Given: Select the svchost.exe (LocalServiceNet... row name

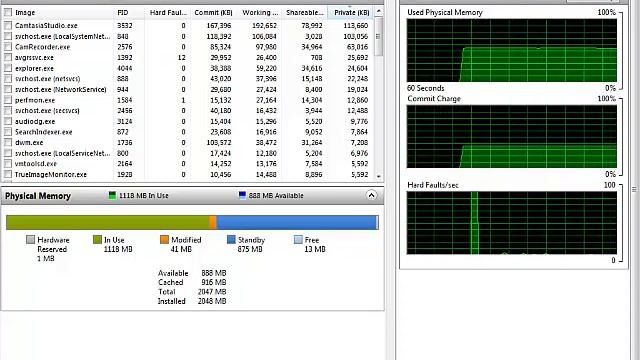Looking at the screenshot, I should point(62,153).
